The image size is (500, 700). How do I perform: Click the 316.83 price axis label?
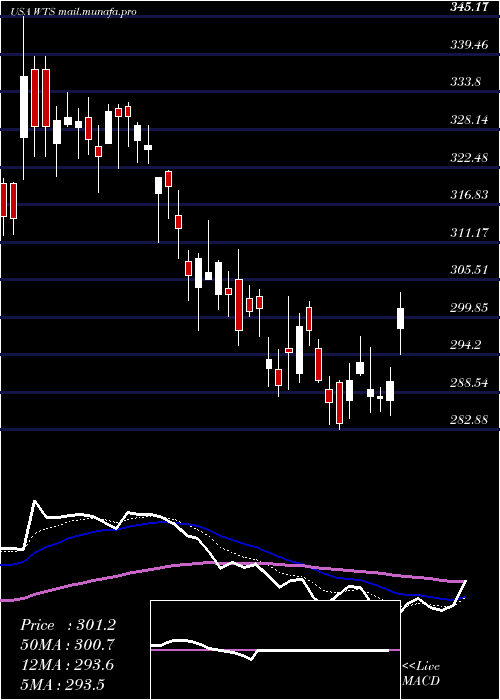click(x=468, y=195)
